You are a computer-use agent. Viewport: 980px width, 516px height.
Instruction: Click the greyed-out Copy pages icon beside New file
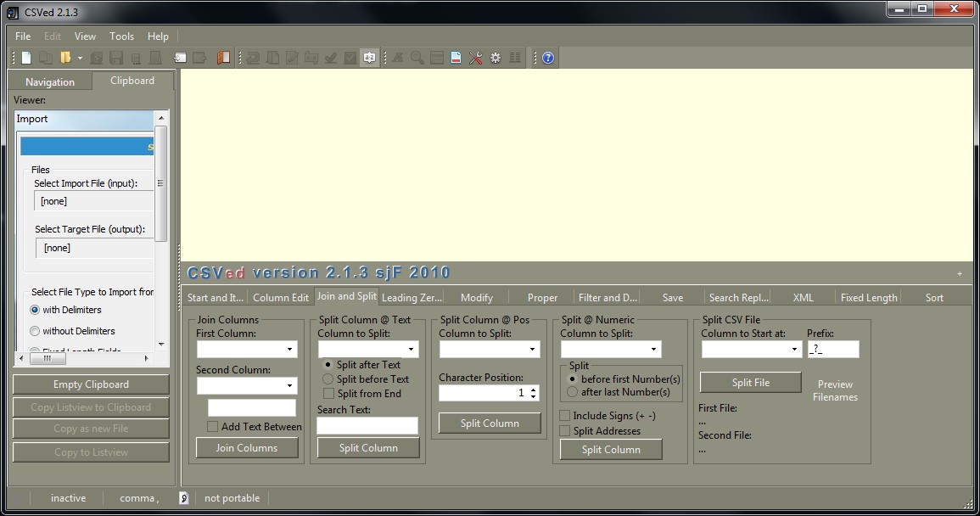46,59
